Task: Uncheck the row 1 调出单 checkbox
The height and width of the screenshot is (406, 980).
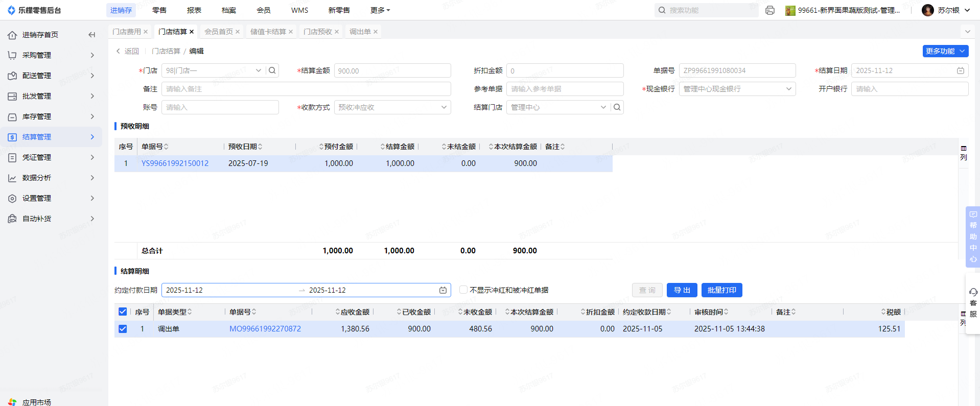Action: [123, 329]
